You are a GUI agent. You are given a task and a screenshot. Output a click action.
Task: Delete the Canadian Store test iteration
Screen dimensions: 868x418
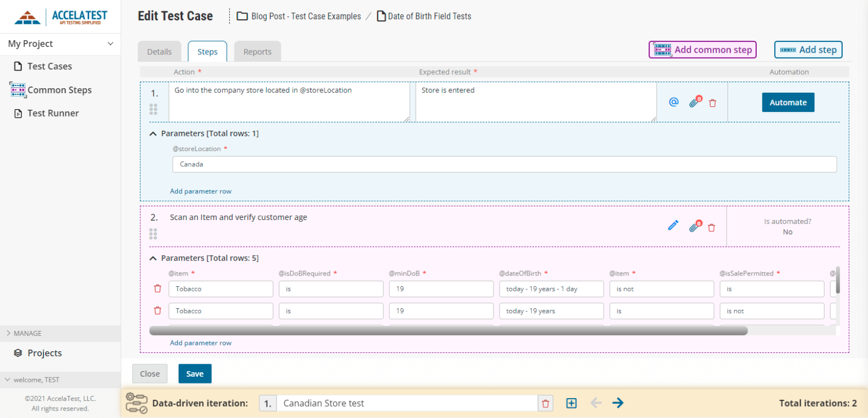pyautogui.click(x=545, y=403)
